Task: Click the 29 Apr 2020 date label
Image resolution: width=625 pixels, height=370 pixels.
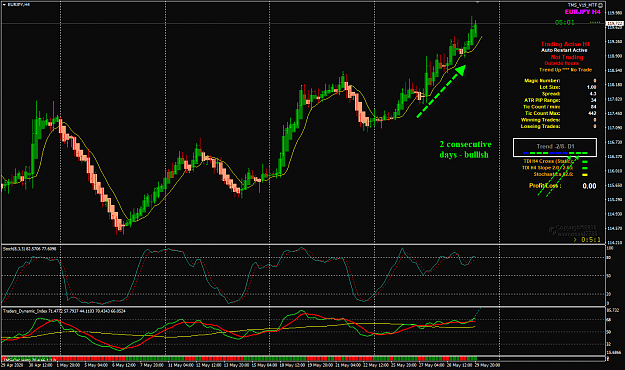Action: [x=13, y=365]
